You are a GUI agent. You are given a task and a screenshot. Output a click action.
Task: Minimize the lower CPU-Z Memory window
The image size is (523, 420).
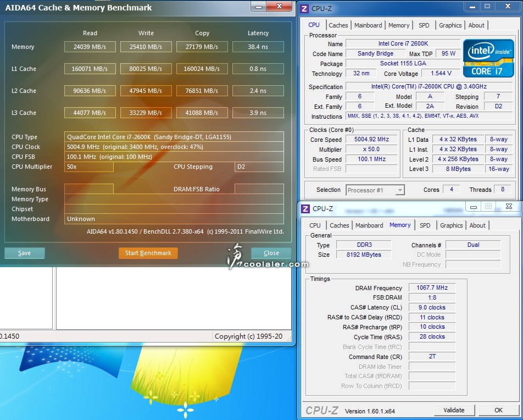(x=474, y=207)
